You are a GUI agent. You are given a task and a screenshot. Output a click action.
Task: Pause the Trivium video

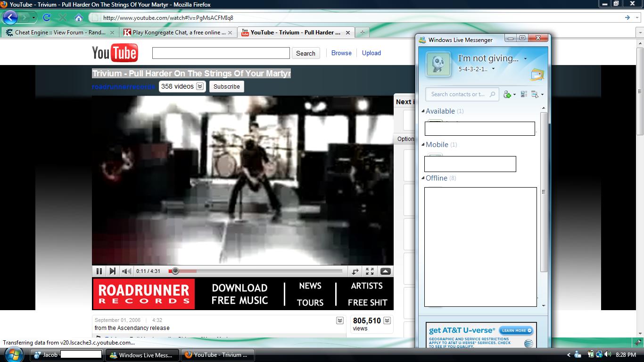99,271
